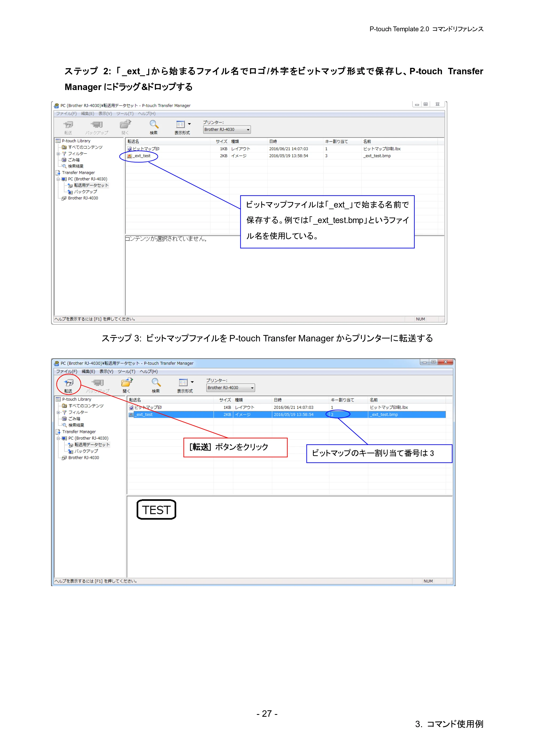Click the サイズ column header in Step 2 list
This screenshot has width=534, height=756.
click(220, 142)
